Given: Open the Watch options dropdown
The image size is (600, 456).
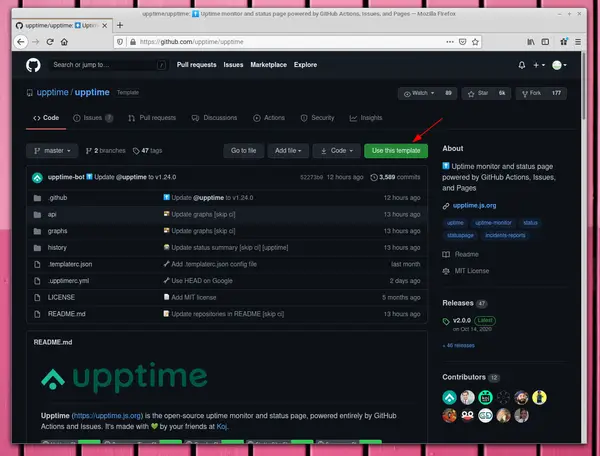Looking at the screenshot, I should click(x=418, y=93).
